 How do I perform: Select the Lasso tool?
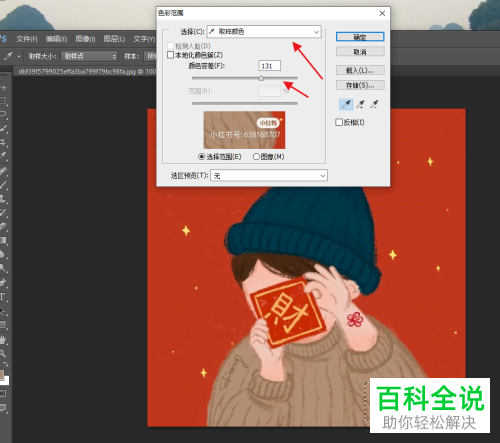3,114
